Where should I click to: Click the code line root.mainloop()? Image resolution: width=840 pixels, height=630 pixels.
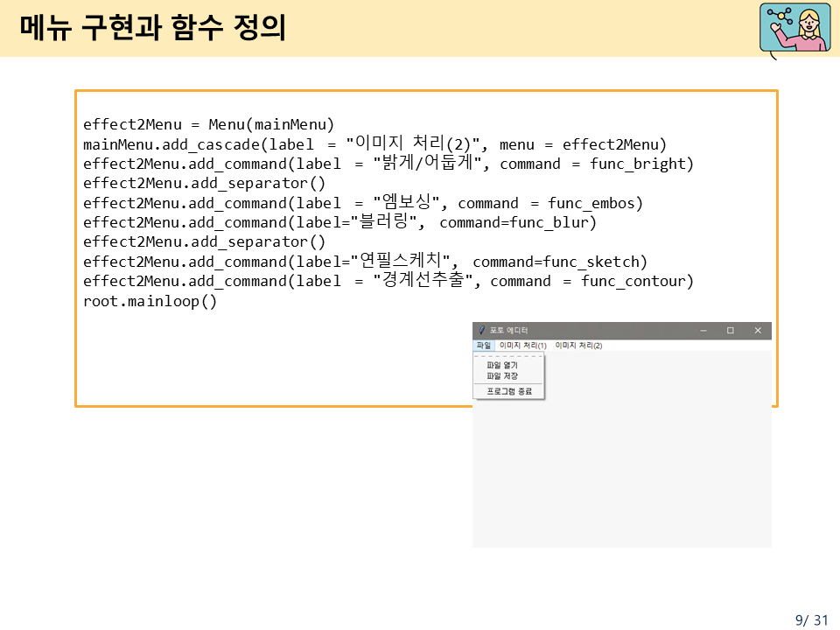(x=150, y=301)
